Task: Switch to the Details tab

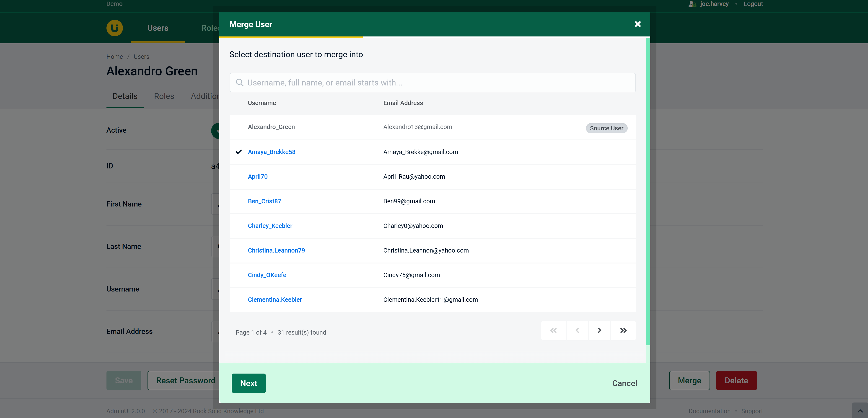Action: [x=125, y=96]
